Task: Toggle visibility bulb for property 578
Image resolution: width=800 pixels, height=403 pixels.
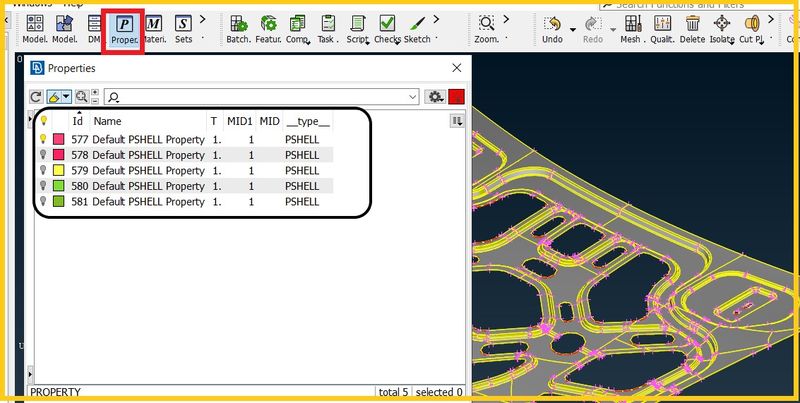Action: [44, 155]
